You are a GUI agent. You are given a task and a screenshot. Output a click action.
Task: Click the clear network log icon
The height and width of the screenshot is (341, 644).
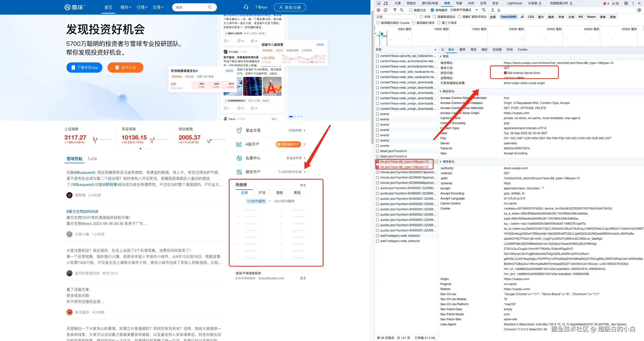pos(385,10)
